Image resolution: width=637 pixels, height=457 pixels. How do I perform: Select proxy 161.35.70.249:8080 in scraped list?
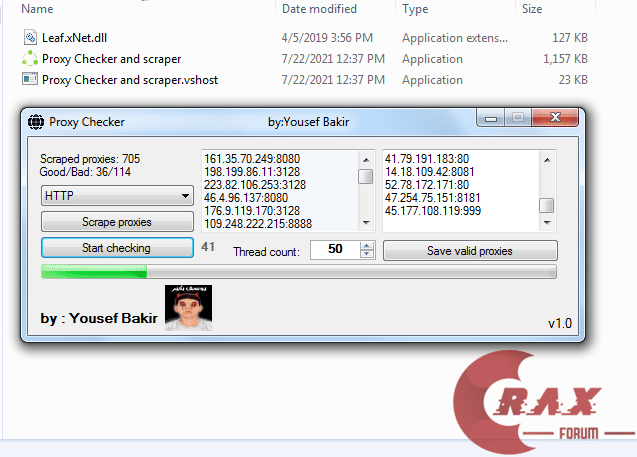[x=252, y=159]
